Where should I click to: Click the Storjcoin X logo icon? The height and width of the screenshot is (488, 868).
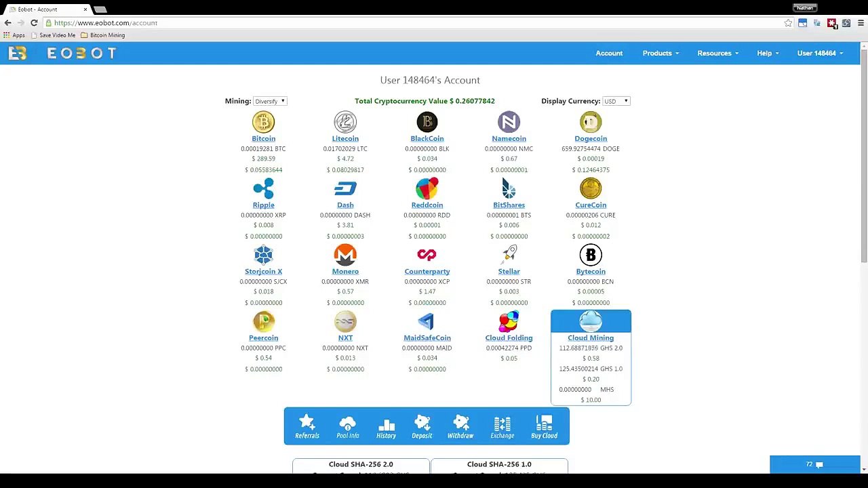coord(263,255)
